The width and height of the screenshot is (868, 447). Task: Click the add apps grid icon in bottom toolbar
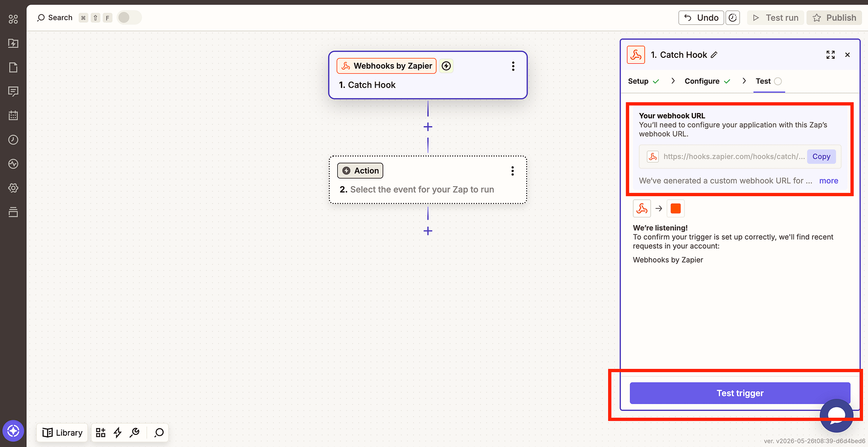[x=101, y=433]
